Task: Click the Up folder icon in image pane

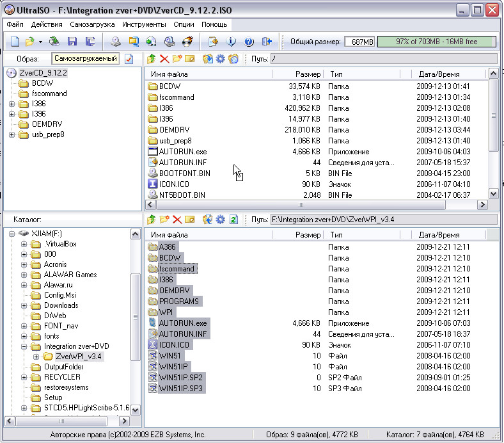Action: (x=152, y=59)
